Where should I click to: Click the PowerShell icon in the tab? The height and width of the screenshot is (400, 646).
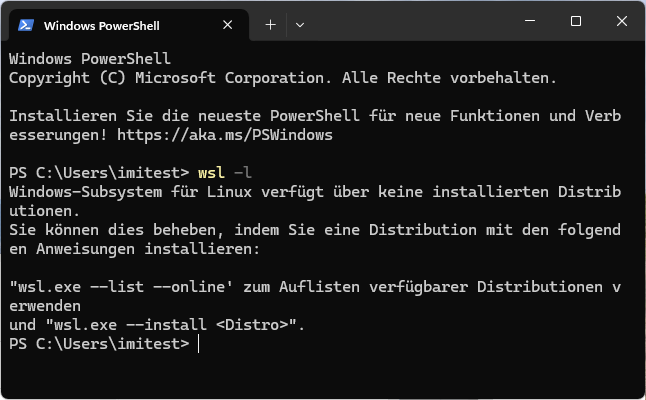coord(26,24)
